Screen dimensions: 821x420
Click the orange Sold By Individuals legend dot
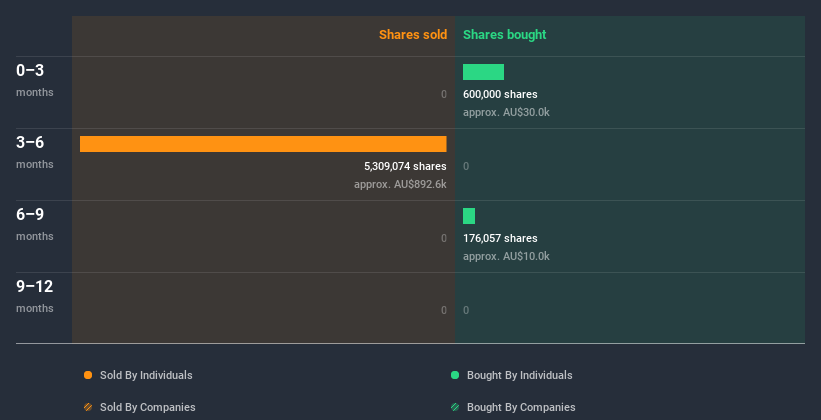88,375
